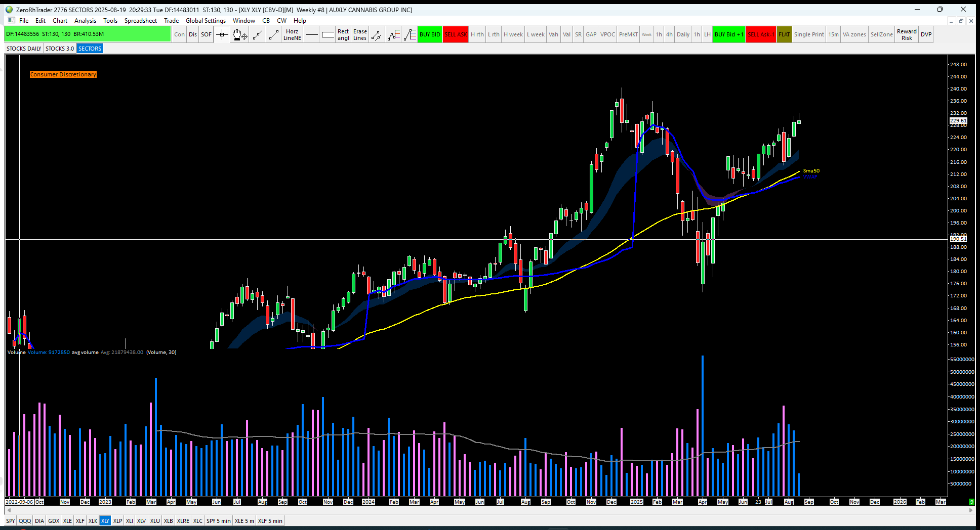Toggle the VPOC study button
Viewport: 980px width, 530px height.
point(607,34)
